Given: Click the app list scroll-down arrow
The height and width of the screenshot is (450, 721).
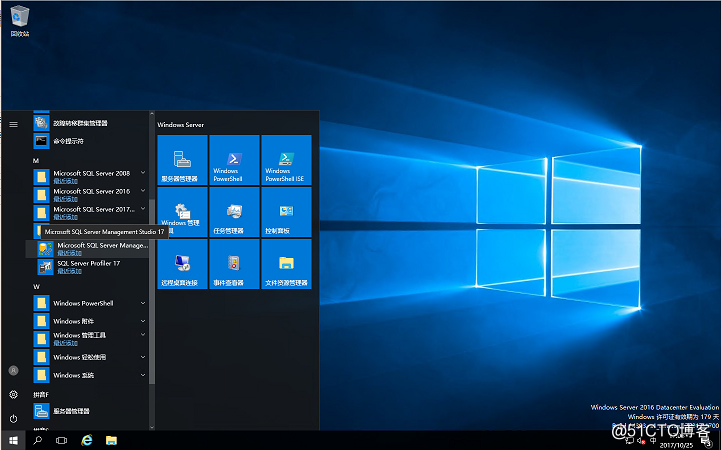Looking at the screenshot, I should pos(152,427).
